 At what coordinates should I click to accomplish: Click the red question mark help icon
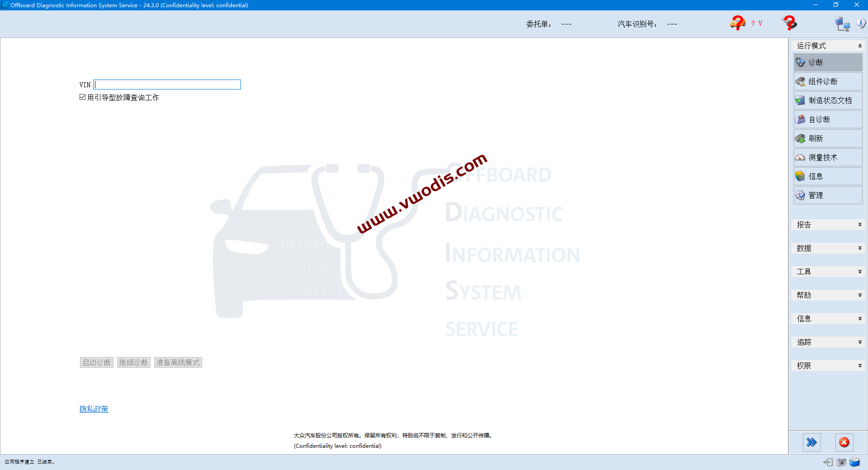[x=789, y=23]
